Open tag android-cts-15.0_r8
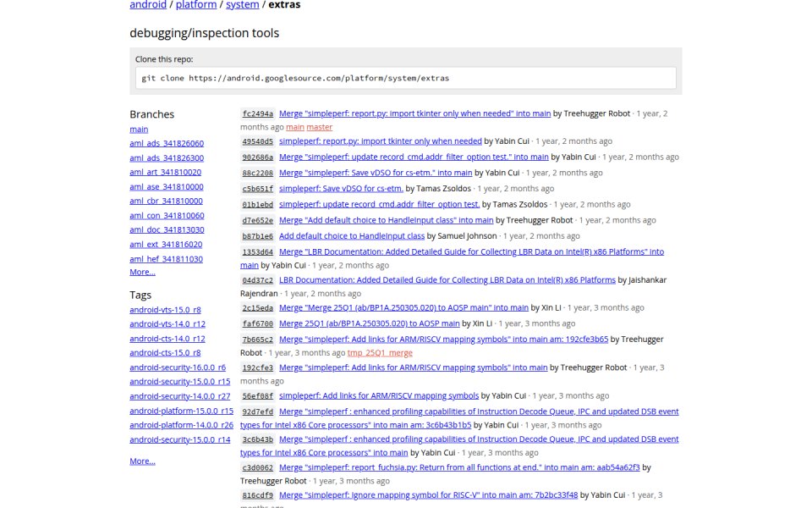 165,352
